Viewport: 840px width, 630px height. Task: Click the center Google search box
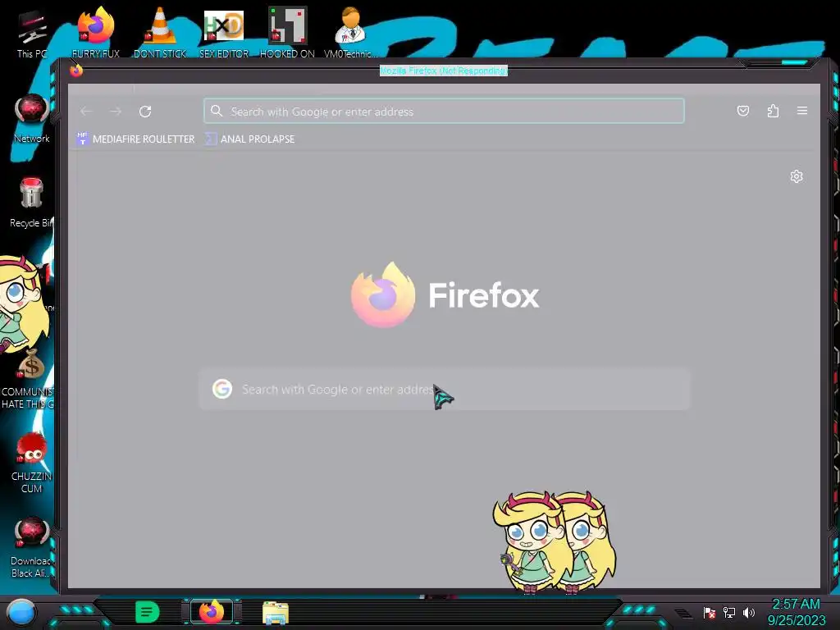coord(444,390)
